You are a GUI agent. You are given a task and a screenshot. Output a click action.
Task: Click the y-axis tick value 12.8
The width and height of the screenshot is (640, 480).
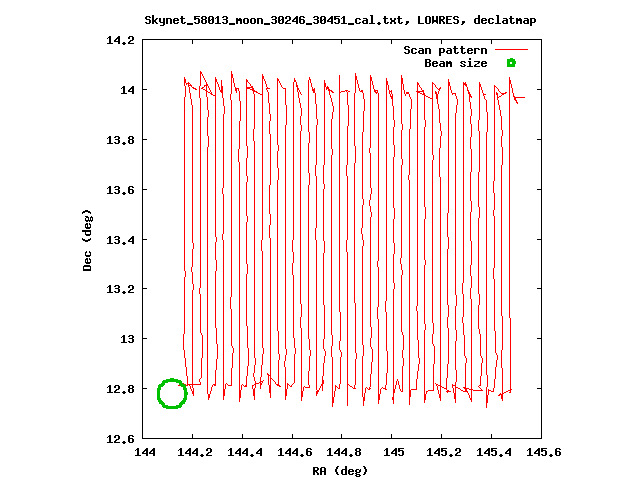tap(120, 389)
